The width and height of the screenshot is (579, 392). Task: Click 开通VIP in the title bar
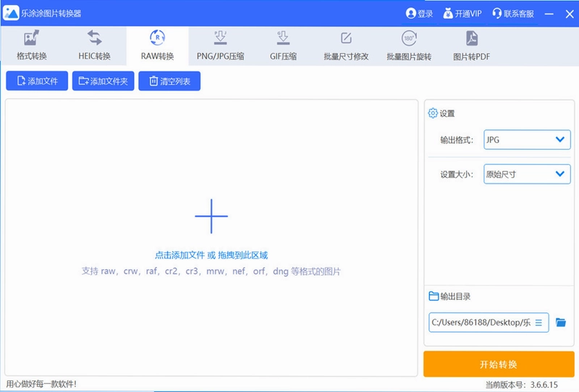(x=462, y=14)
